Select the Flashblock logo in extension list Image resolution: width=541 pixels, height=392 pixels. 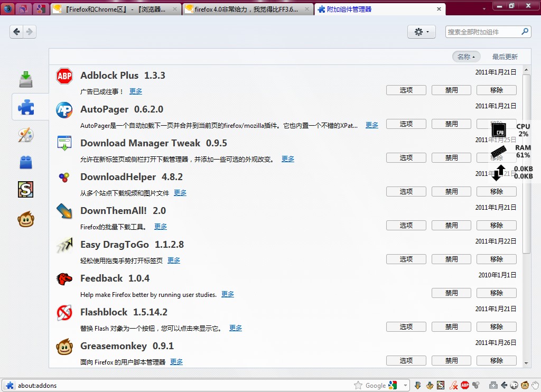click(64, 313)
